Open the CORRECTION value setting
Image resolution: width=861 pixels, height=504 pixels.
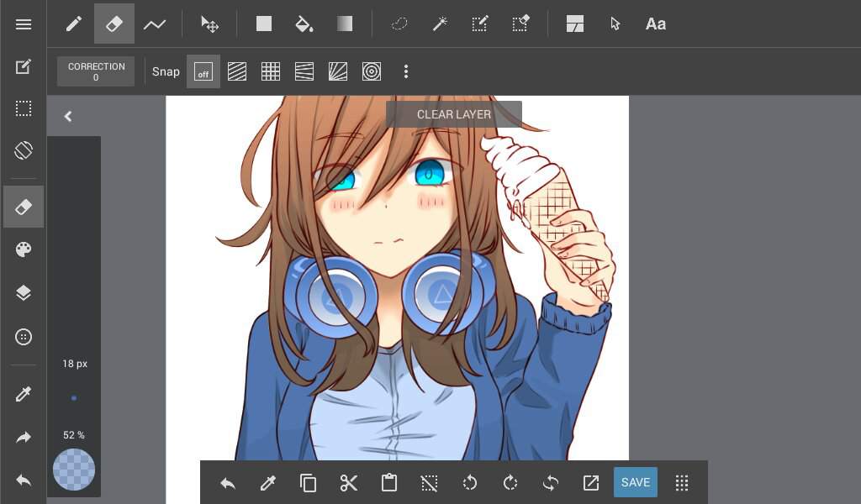[x=96, y=71]
